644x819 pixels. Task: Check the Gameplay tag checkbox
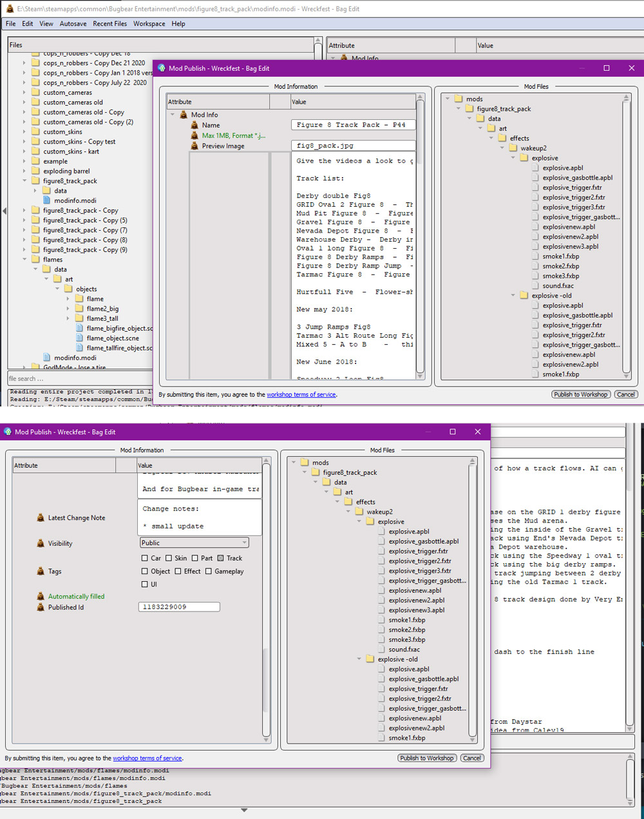tap(209, 571)
